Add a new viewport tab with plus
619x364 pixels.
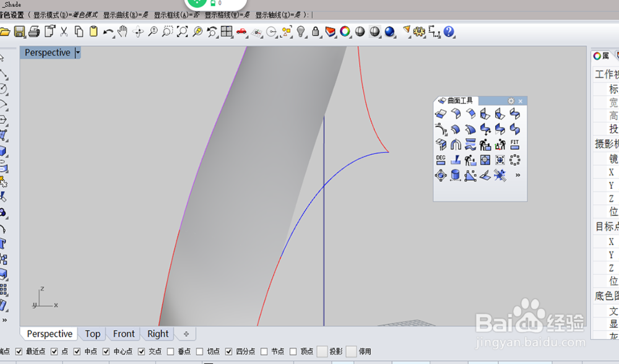tap(186, 334)
